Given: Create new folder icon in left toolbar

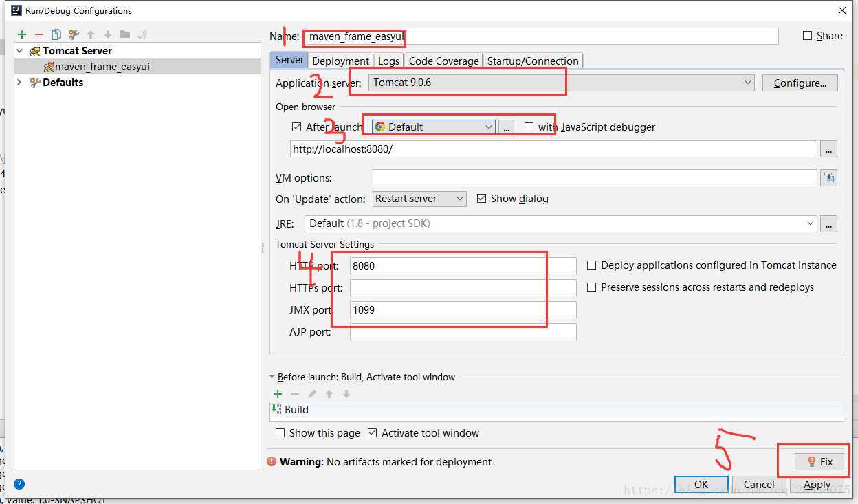Looking at the screenshot, I should tap(125, 34).
